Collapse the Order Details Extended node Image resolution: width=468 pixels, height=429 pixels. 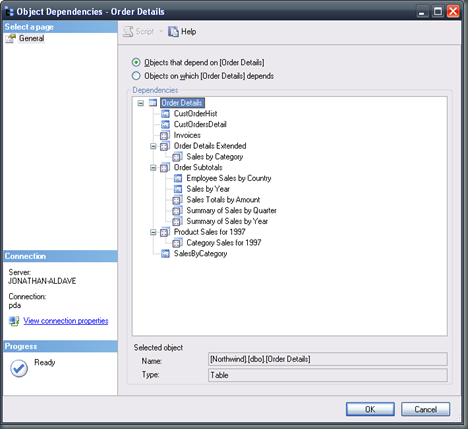coord(153,146)
